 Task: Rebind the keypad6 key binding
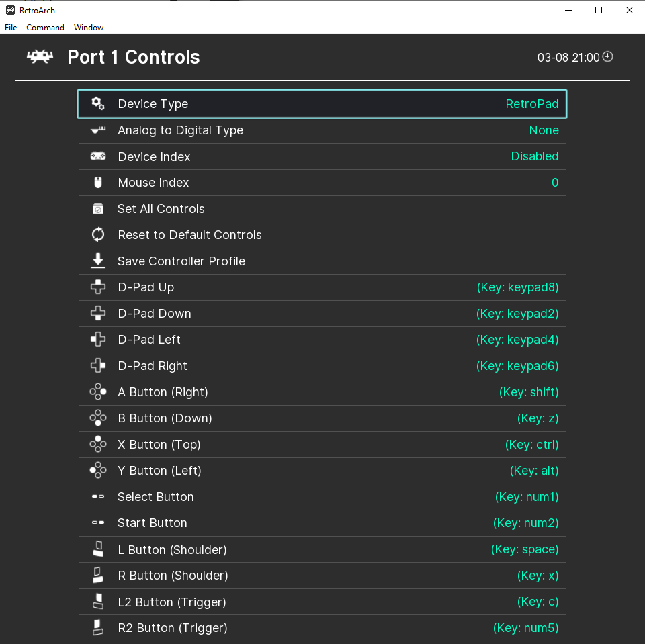517,365
